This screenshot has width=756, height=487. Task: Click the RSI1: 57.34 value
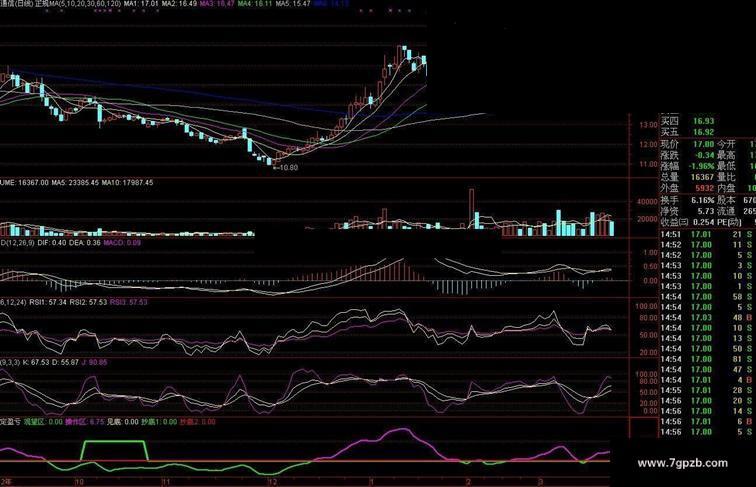click(x=48, y=302)
